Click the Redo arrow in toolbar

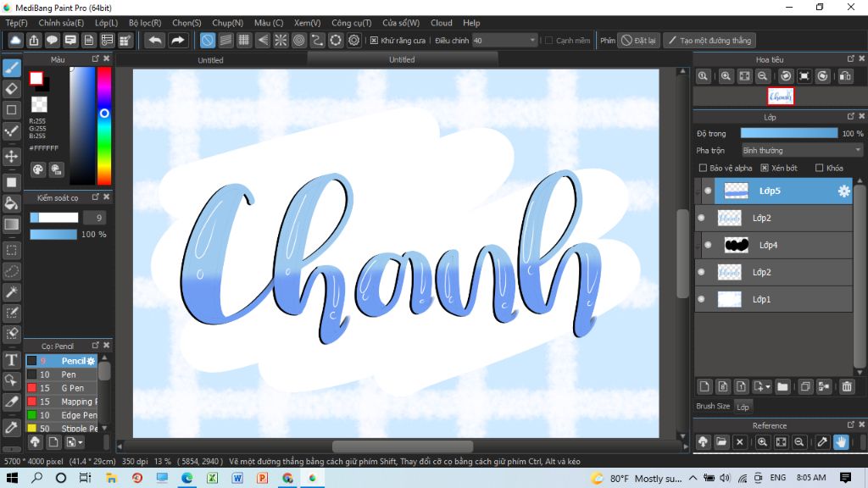pyautogui.click(x=178, y=41)
